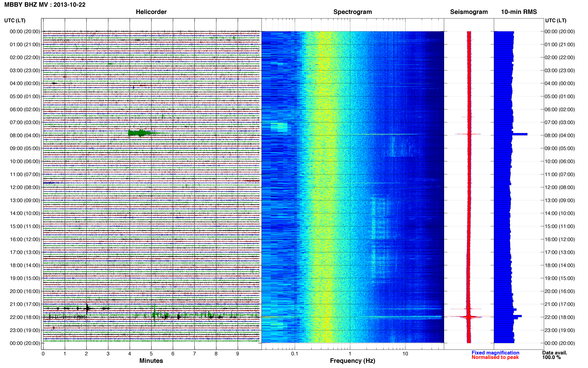Click the 'Frequency (Hz)' axis label
The image size is (588, 368).
coord(352,361)
